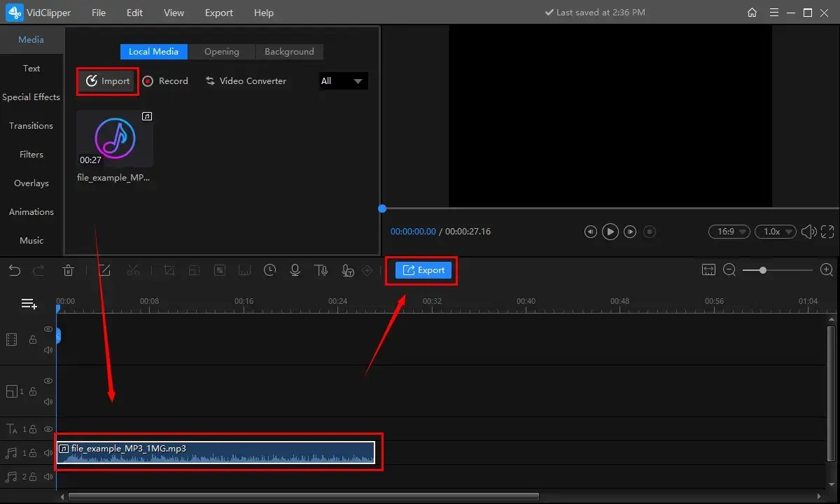Select the Split/Cut tool in the timeline toolbar

click(134, 270)
